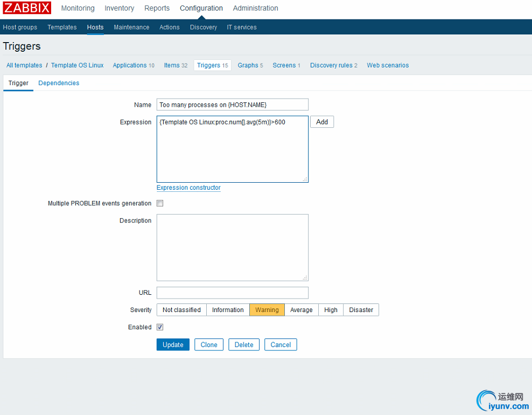Open the Actions section
Viewport: 532px width, 415px height.
(x=169, y=27)
